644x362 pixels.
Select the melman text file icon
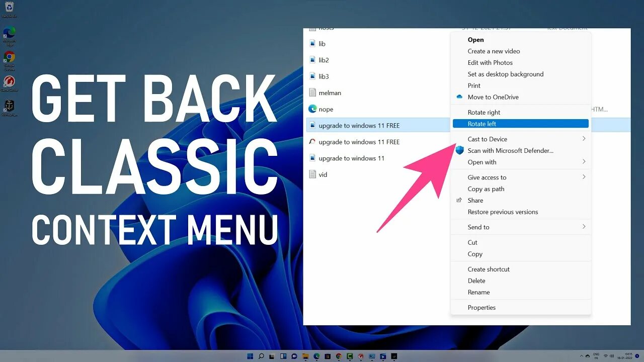[312, 93]
